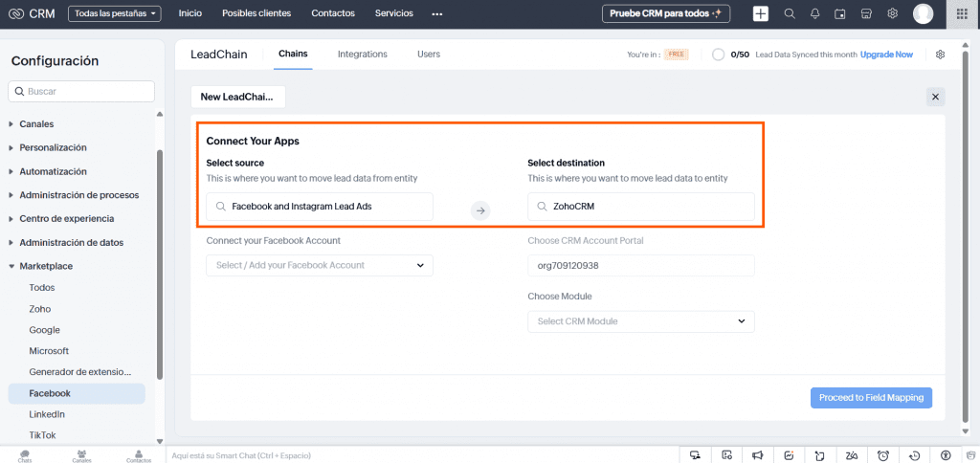This screenshot has height=463, width=980.
Task: Go to the Inicio tab
Action: pos(190,13)
